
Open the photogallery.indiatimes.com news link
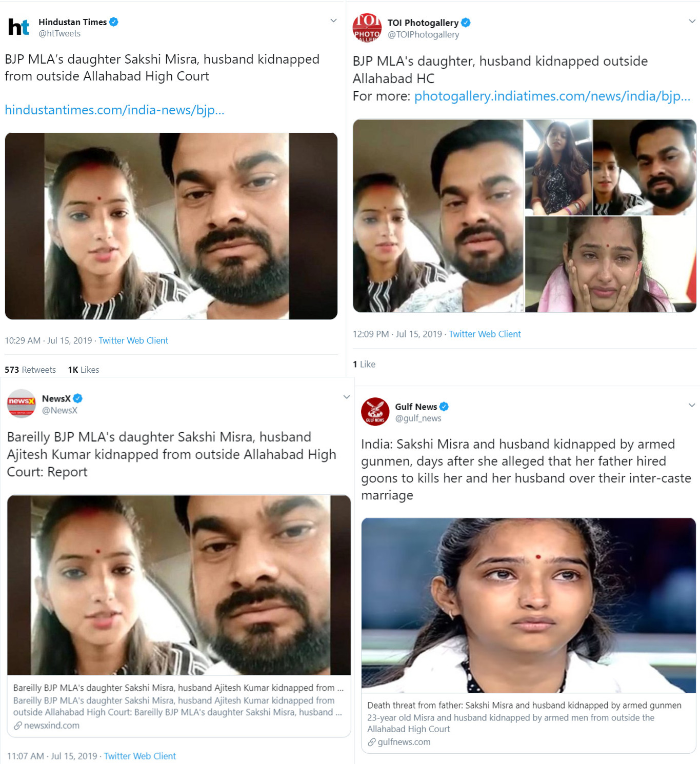(552, 96)
